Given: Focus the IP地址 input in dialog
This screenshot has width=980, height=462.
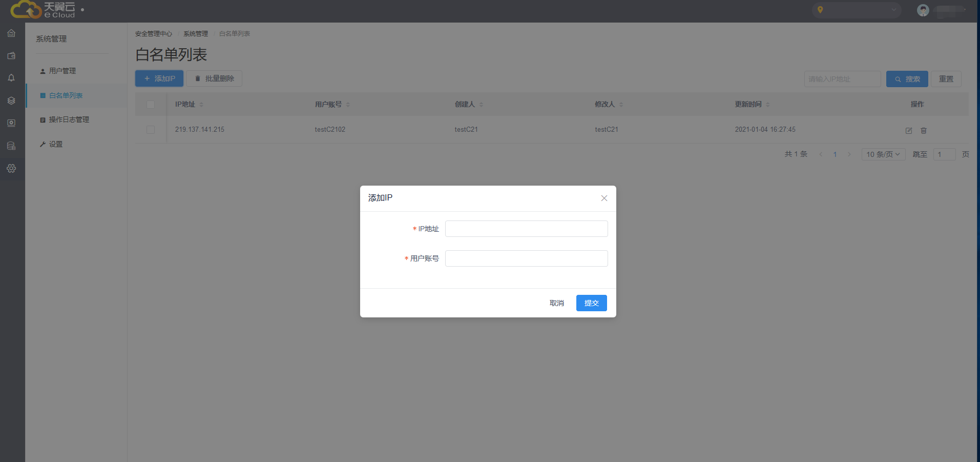Looking at the screenshot, I should pyautogui.click(x=526, y=229).
